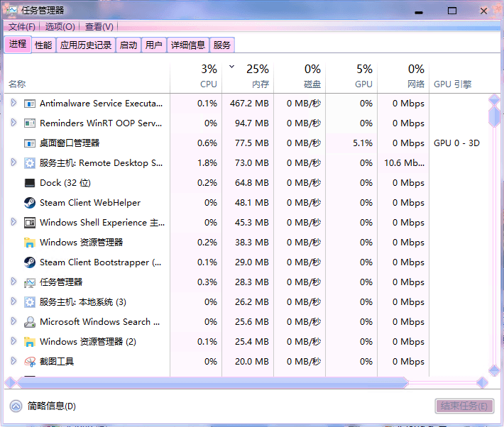Click the gear icon of 服务主机: Remote Desktop
The height and width of the screenshot is (427, 504).
tap(30, 163)
